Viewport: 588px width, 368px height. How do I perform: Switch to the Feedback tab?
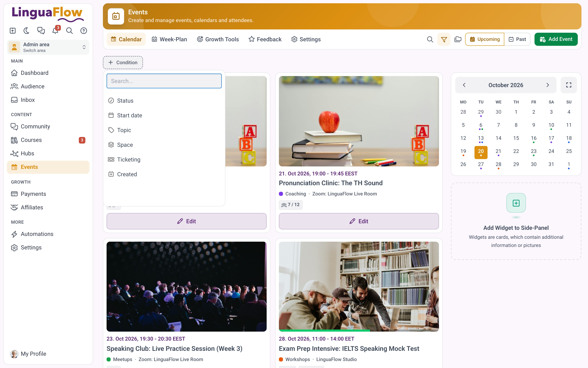pyautogui.click(x=265, y=39)
